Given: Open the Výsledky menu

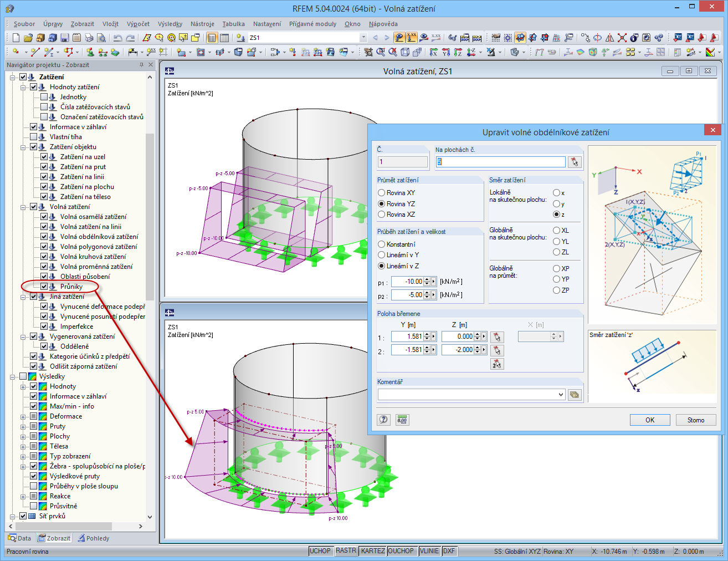Looking at the screenshot, I should (x=170, y=24).
